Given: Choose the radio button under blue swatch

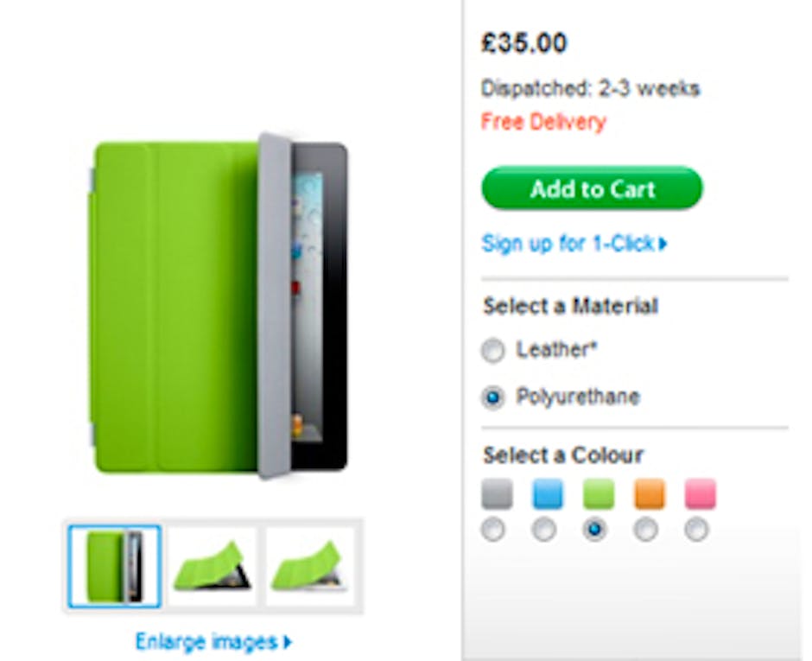Looking at the screenshot, I should click(x=543, y=530).
